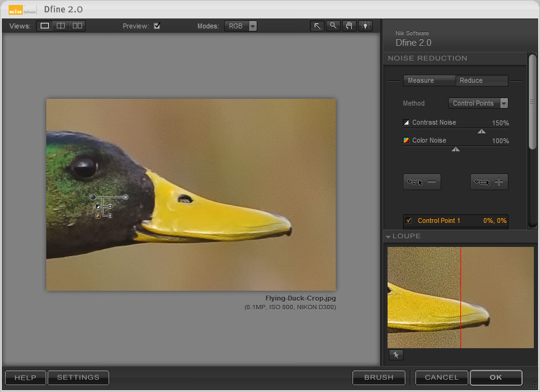Screen dimensions: 540x392
Task: Select the arrow pointer tool
Action: click(317, 26)
